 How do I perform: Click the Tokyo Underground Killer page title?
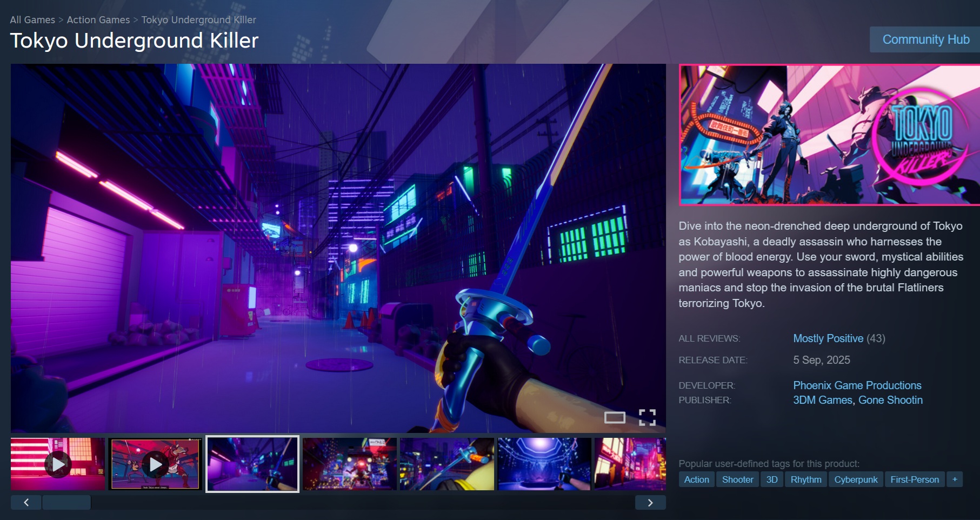(x=134, y=41)
